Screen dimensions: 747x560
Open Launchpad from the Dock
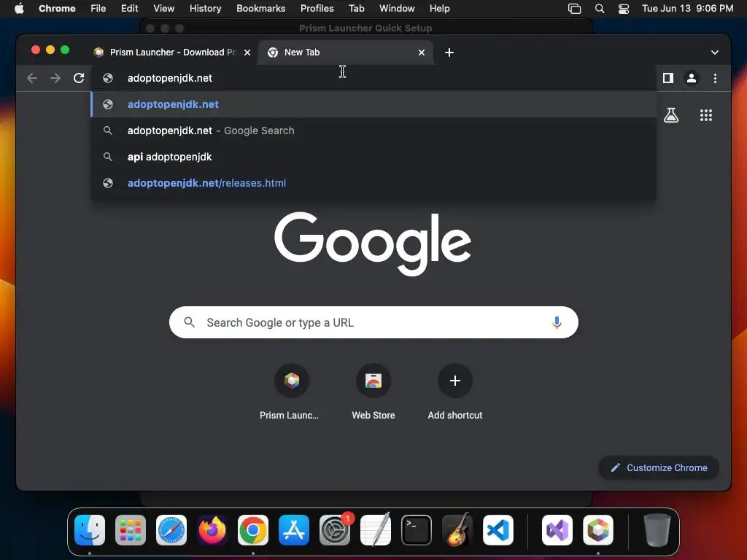pos(131,529)
